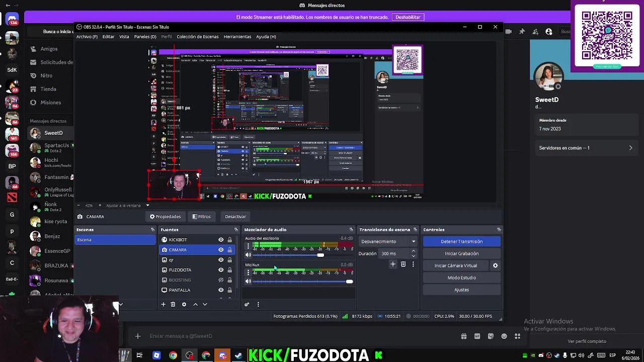Viewport: 644px width, 362px height.
Task: Click Deshabilitar in Discord streamer banner
Action: tap(408, 17)
